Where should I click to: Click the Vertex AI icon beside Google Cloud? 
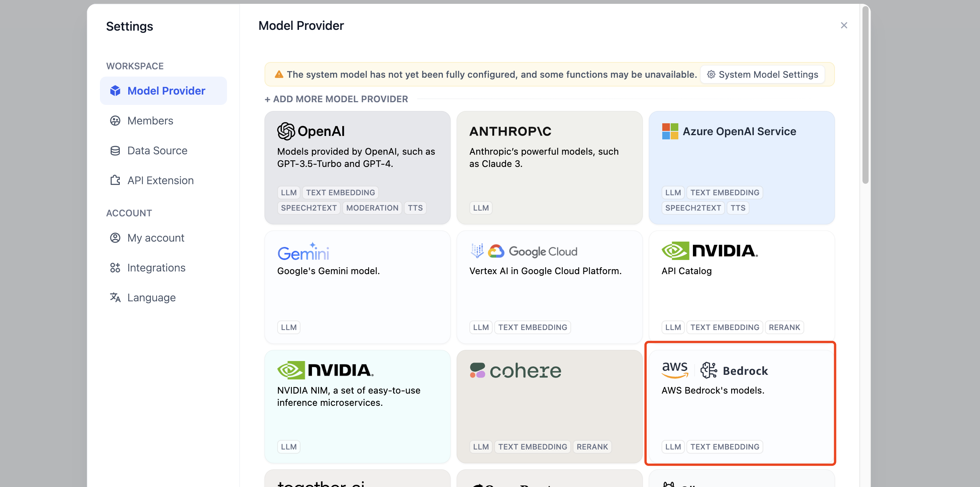coord(477,251)
